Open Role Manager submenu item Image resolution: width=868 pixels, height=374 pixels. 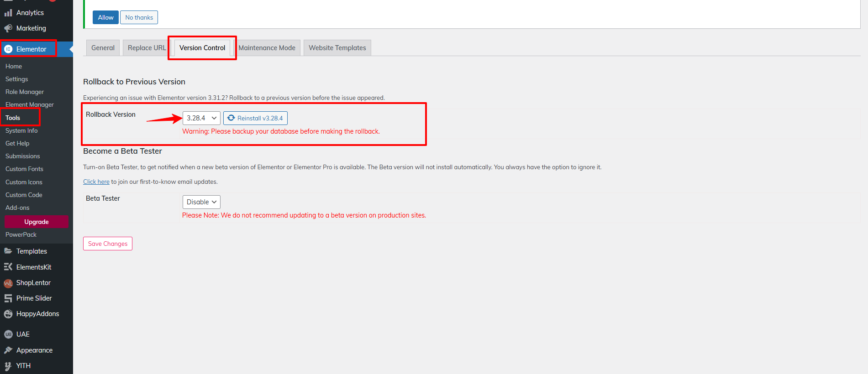point(25,92)
